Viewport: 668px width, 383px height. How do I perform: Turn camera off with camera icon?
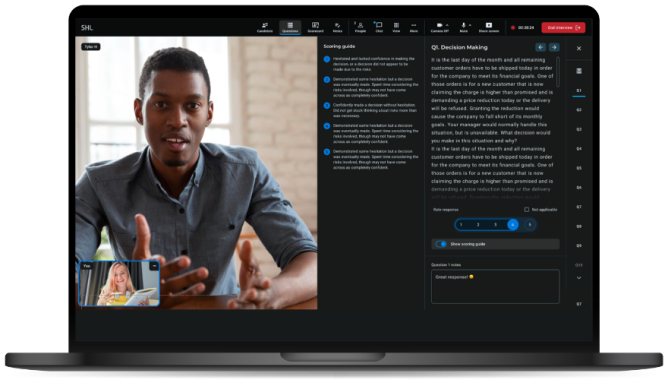pos(439,25)
